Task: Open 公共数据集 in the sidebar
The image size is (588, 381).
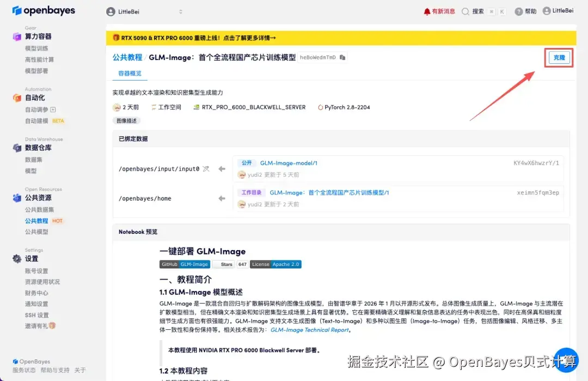Action: (x=39, y=209)
